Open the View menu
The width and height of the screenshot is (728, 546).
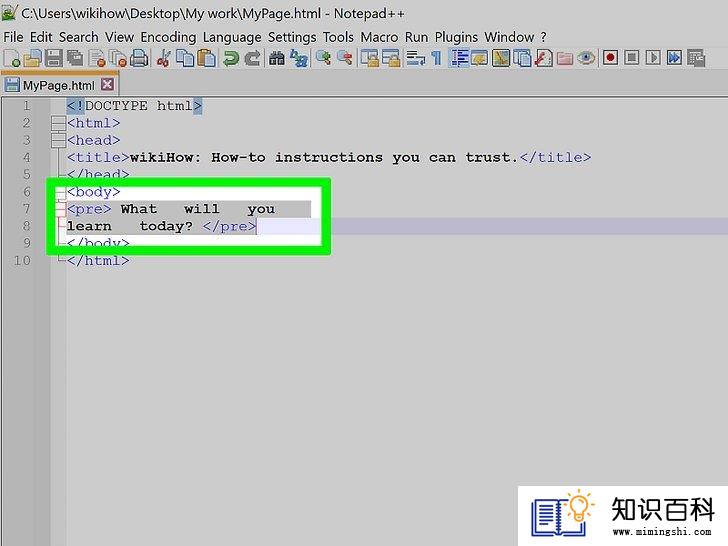click(x=119, y=37)
